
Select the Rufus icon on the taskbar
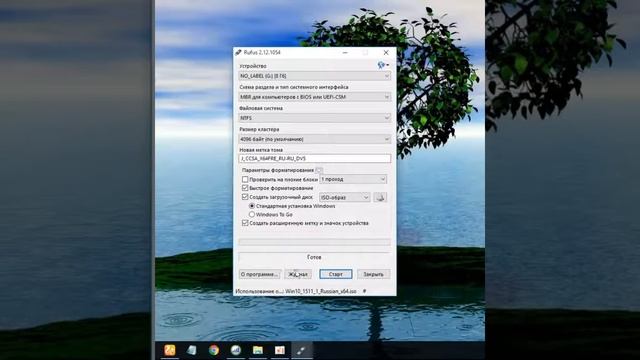(x=302, y=350)
